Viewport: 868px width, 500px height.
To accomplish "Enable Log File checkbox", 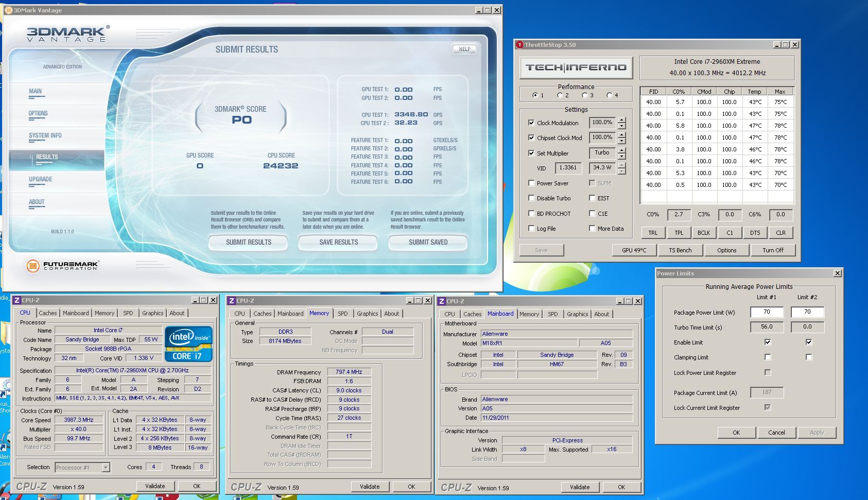I will (x=531, y=229).
